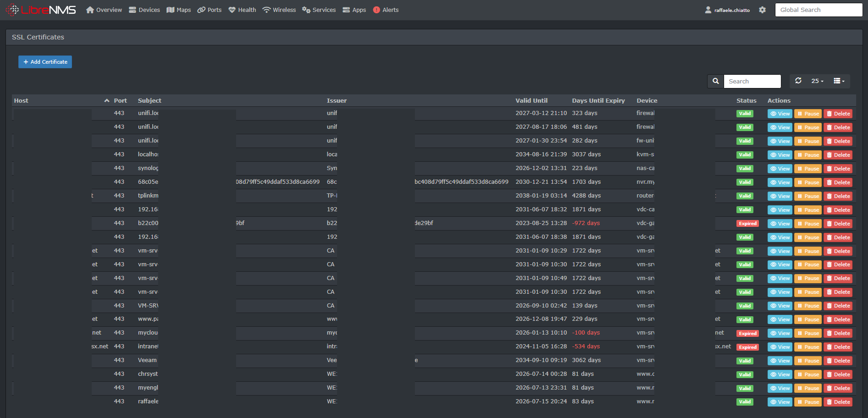Open the Health menu
Screen dimensions: 868x418
click(x=242, y=10)
